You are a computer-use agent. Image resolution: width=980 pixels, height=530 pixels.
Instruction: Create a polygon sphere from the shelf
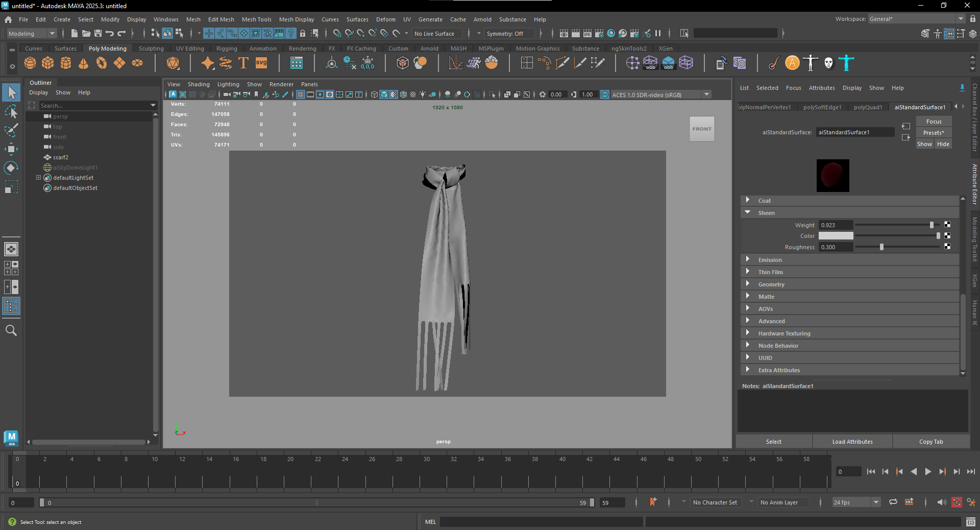30,63
